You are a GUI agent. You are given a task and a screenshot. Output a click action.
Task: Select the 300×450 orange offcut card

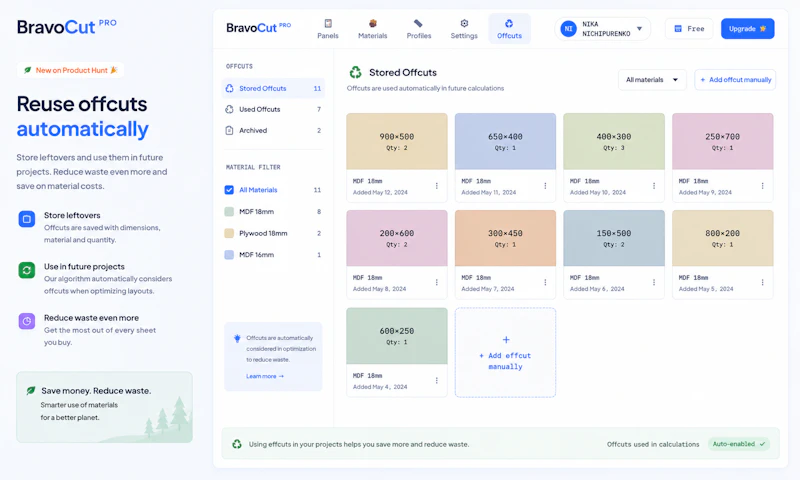pos(505,255)
